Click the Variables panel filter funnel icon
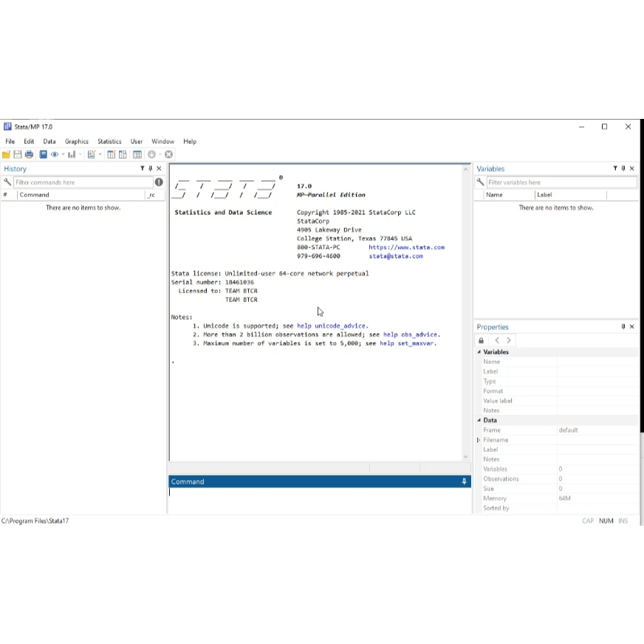This screenshot has height=644, width=644. pyautogui.click(x=615, y=168)
